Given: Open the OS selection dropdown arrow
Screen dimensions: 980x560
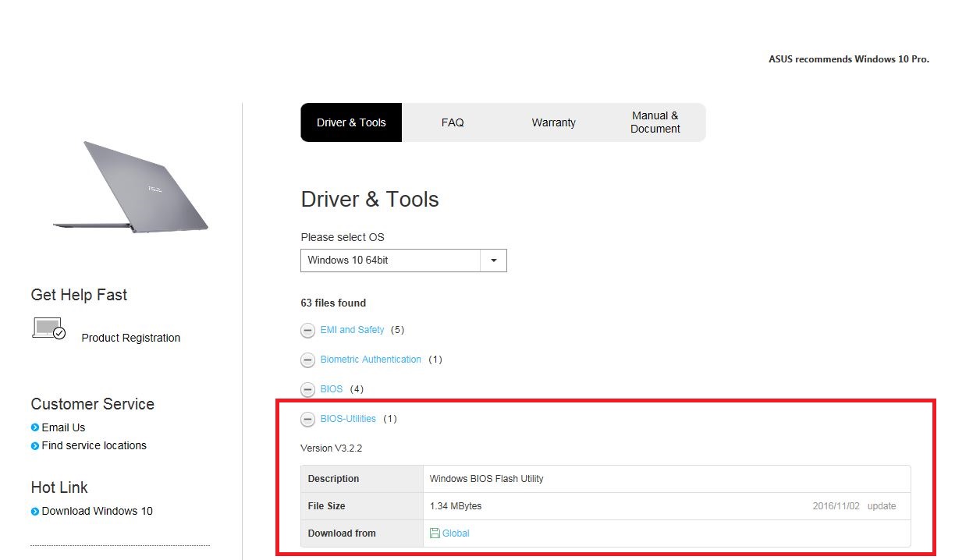Looking at the screenshot, I should 493,261.
